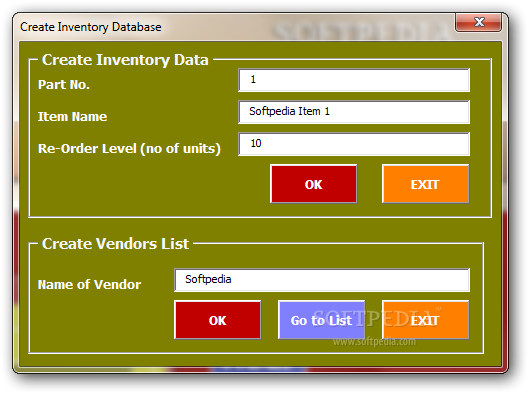Click OK in Create Vendors List section
This screenshot has width=529, height=394.
pos(218,320)
